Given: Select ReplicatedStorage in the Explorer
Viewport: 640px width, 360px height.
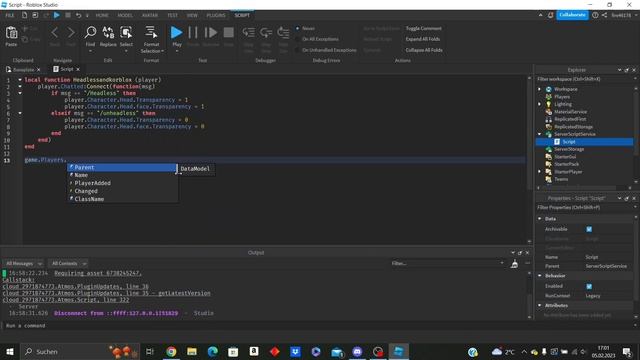Looking at the screenshot, I should point(573,127).
